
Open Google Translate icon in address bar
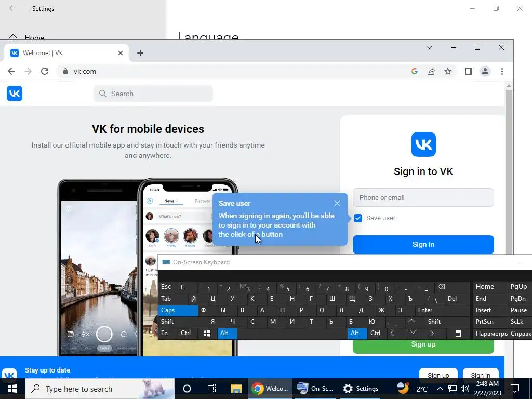point(414,71)
